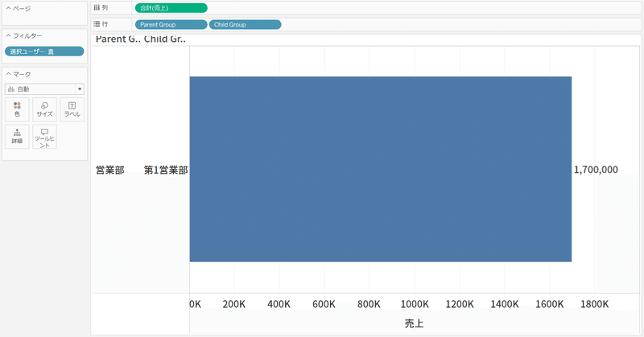This screenshot has width=644, height=337.
Task: Collapse the Marks (マーク) panel
Action: tap(8, 74)
